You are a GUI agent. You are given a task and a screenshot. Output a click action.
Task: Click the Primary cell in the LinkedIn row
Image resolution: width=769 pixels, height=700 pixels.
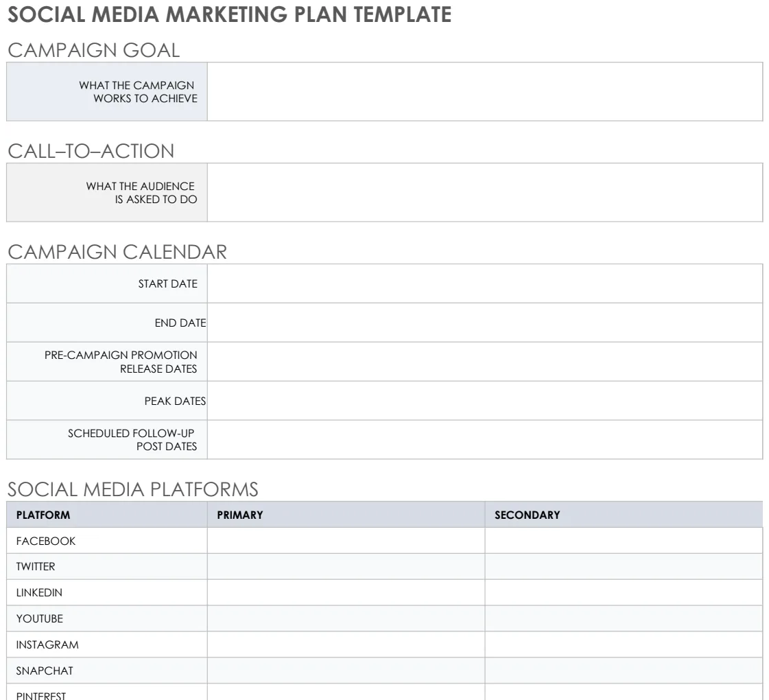(x=346, y=592)
